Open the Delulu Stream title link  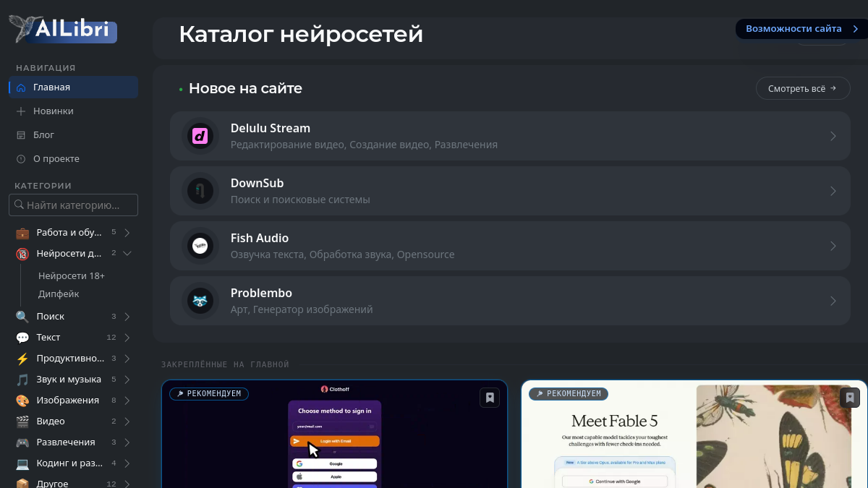[271, 128]
